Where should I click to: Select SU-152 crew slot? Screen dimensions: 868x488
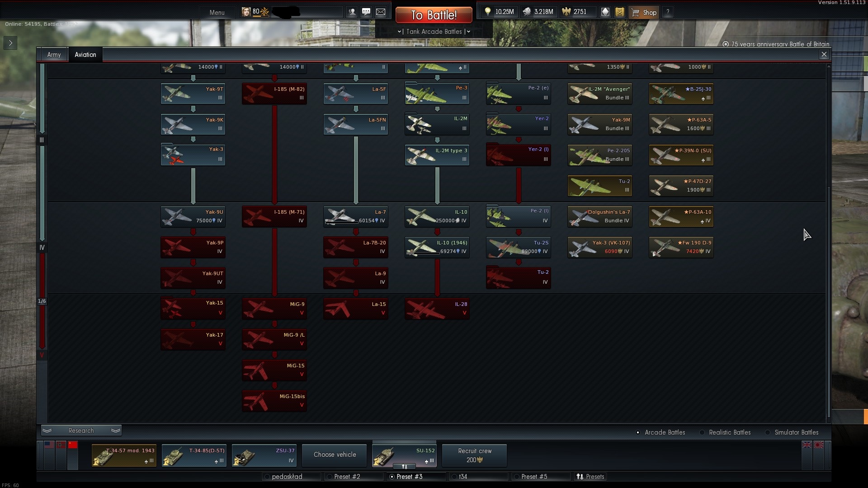(x=404, y=455)
